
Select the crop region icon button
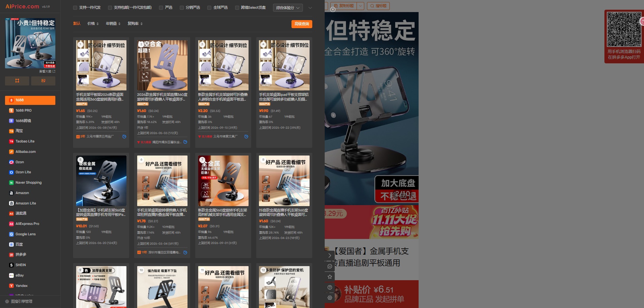(x=17, y=81)
